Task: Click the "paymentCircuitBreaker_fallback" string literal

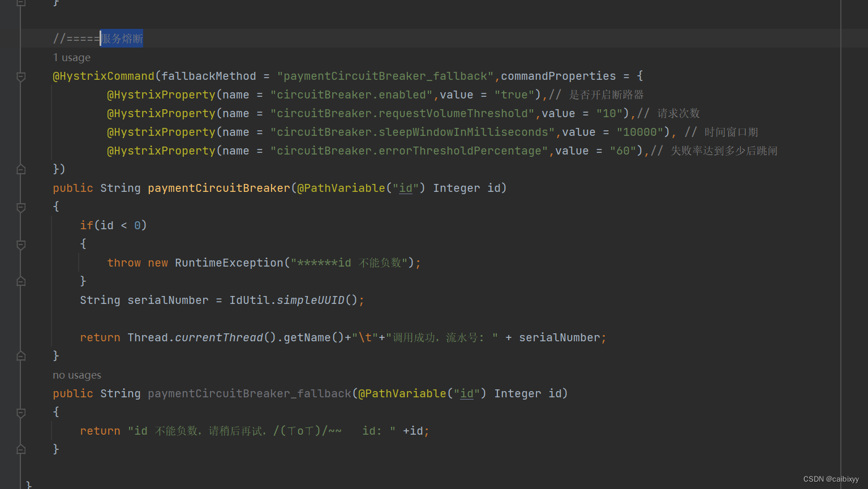Action: [x=385, y=76]
